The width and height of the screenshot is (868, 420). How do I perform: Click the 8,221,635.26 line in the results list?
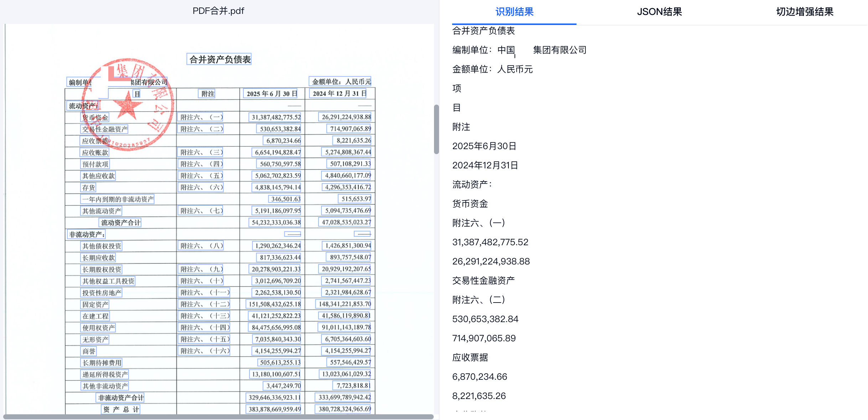tap(479, 396)
